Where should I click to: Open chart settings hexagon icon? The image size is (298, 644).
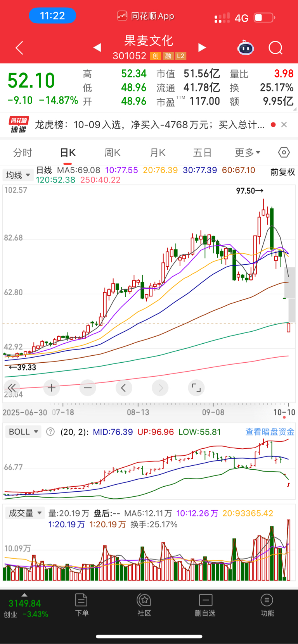pos(284,152)
